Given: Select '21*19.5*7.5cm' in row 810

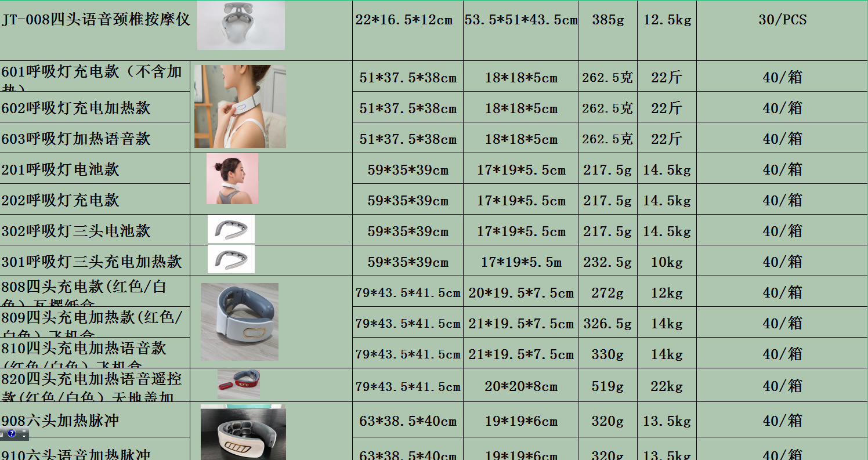Looking at the screenshot, I should click(521, 353).
